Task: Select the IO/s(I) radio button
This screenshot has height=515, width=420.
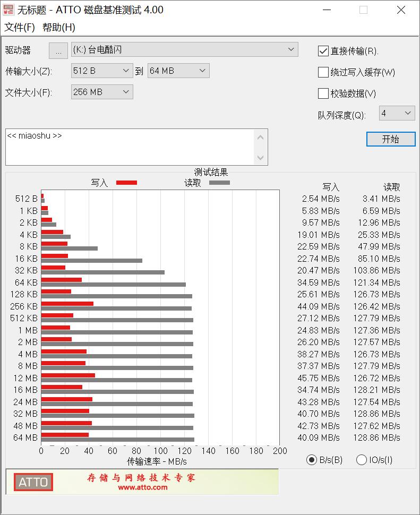Action: pyautogui.click(x=361, y=460)
